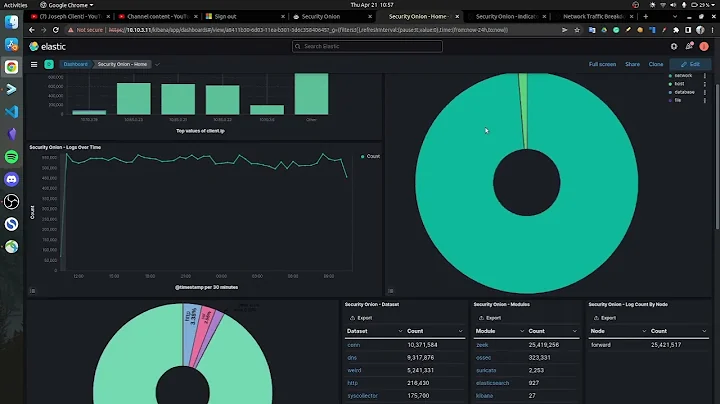
Task: Click the Chrome address bar URL
Action: pyautogui.click(x=308, y=30)
